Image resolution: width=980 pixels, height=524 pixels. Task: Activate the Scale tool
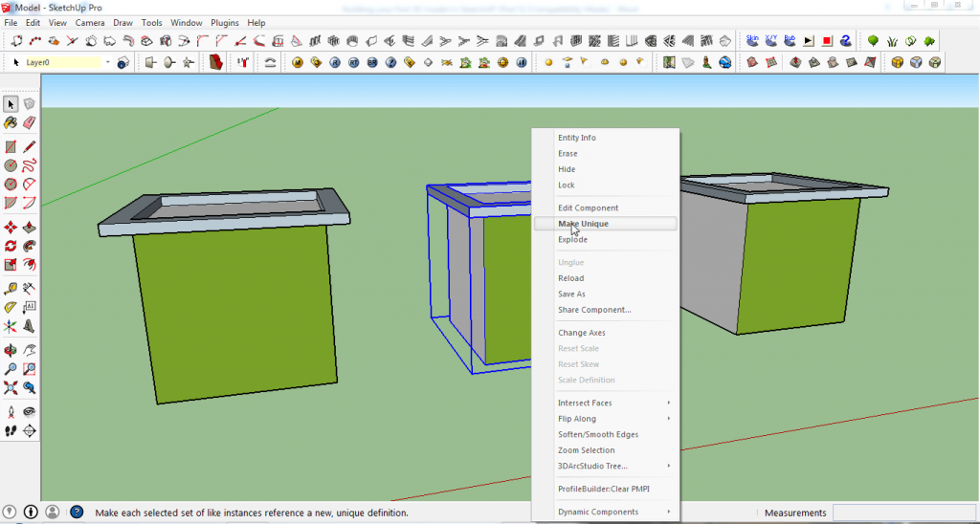point(11,265)
